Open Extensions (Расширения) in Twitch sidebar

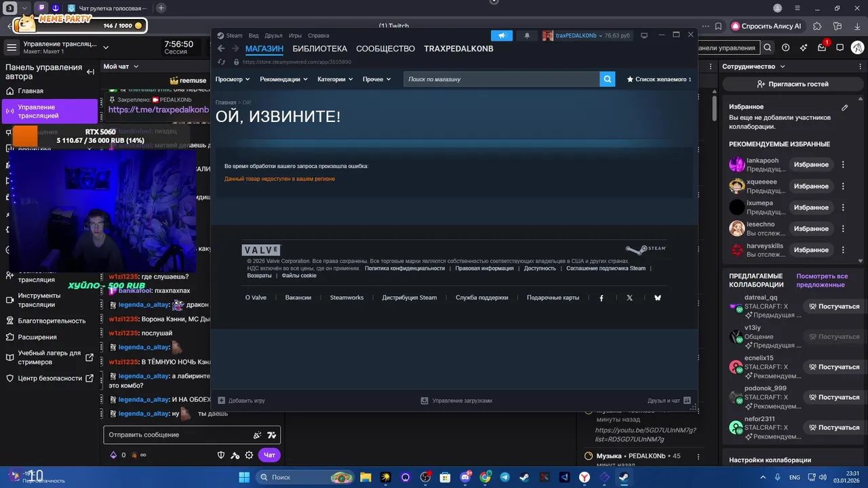pyautogui.click(x=50, y=337)
